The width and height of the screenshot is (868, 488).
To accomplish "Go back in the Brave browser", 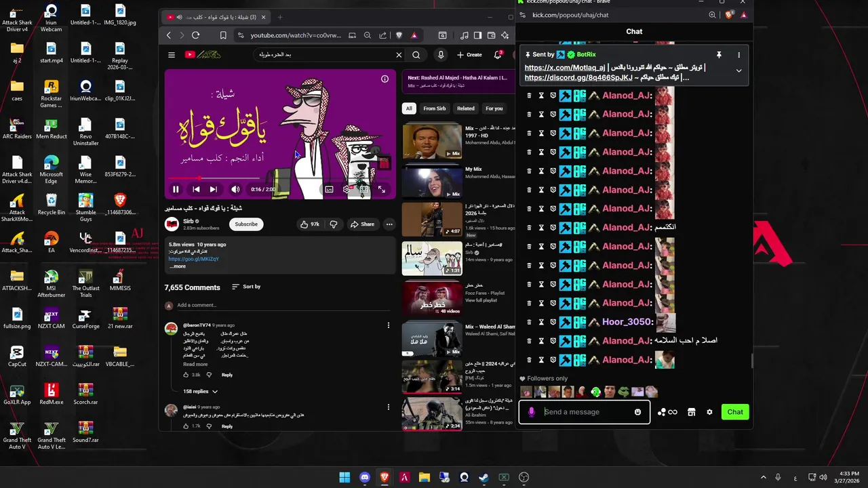I will tap(169, 35).
